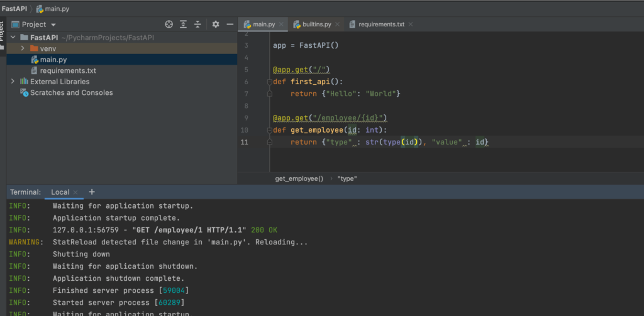Click get_employee() in the editor breadcrumb
644x316 pixels.
pyautogui.click(x=299, y=178)
